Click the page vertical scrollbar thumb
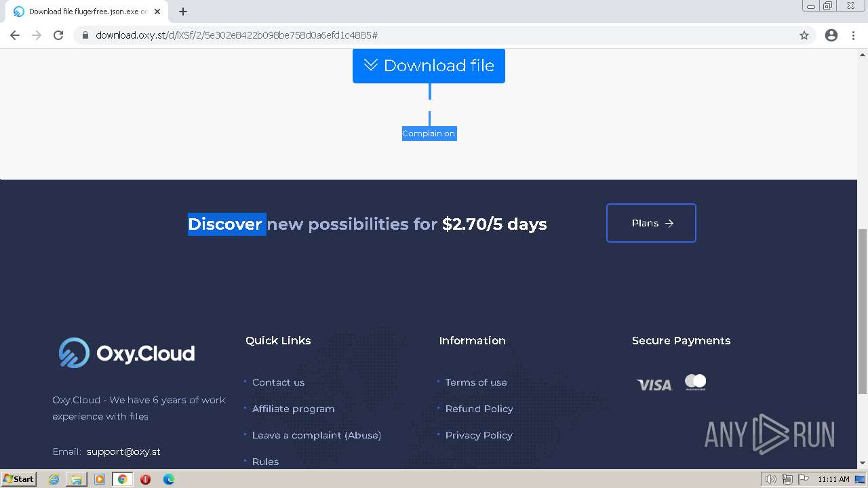868x488 pixels. (x=863, y=312)
